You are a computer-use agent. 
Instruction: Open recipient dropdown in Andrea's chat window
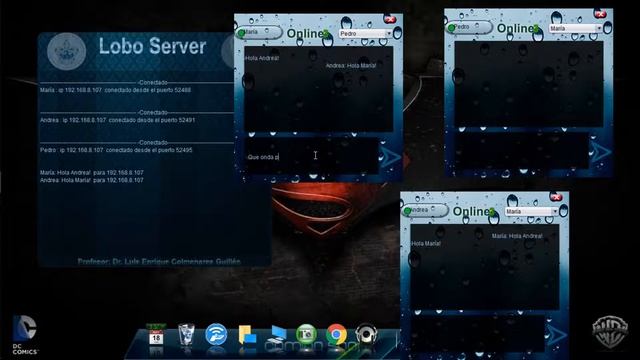531,211
